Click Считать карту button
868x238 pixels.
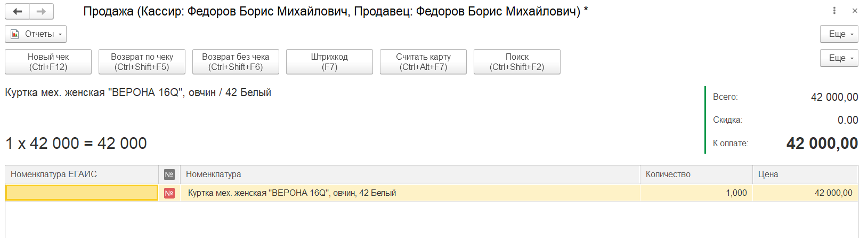(423, 62)
